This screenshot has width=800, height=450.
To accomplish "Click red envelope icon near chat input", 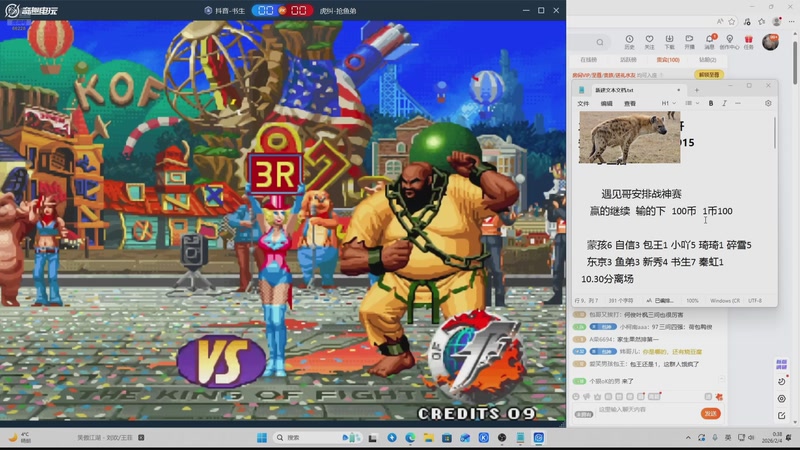I will (x=719, y=396).
